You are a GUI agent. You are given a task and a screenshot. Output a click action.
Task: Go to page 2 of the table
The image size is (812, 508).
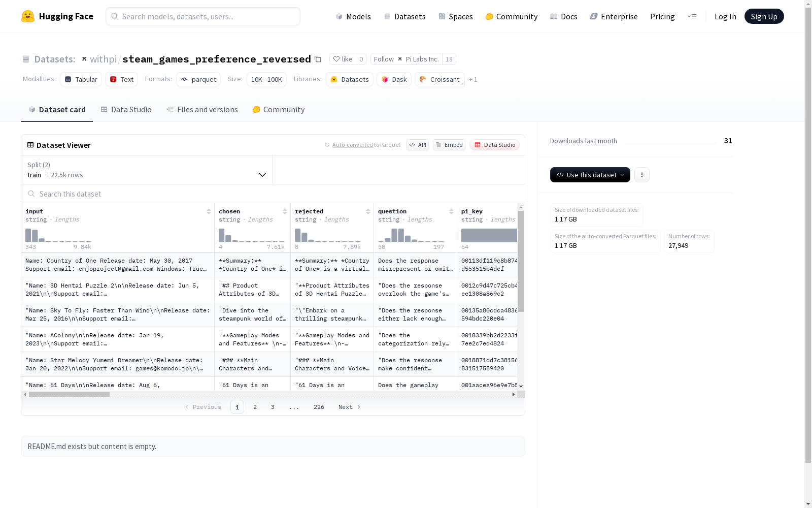255,407
